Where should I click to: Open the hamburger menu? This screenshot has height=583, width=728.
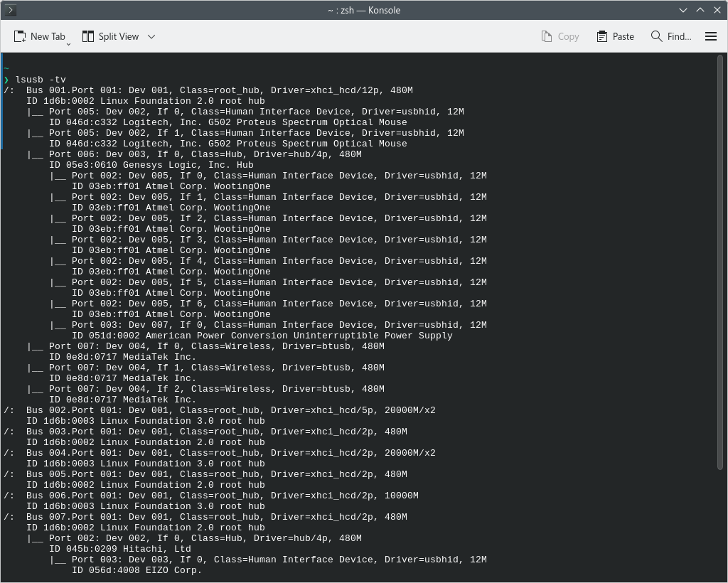click(x=711, y=36)
